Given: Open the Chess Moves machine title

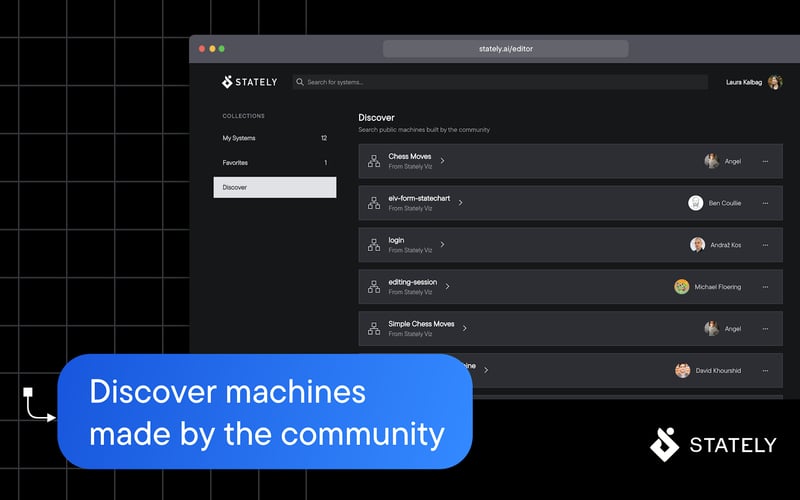Looking at the screenshot, I should coord(410,156).
